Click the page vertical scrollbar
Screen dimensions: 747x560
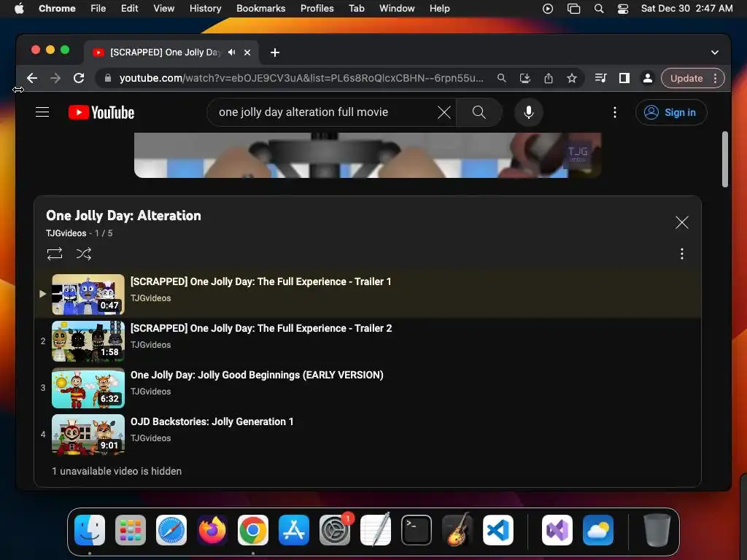(x=724, y=160)
